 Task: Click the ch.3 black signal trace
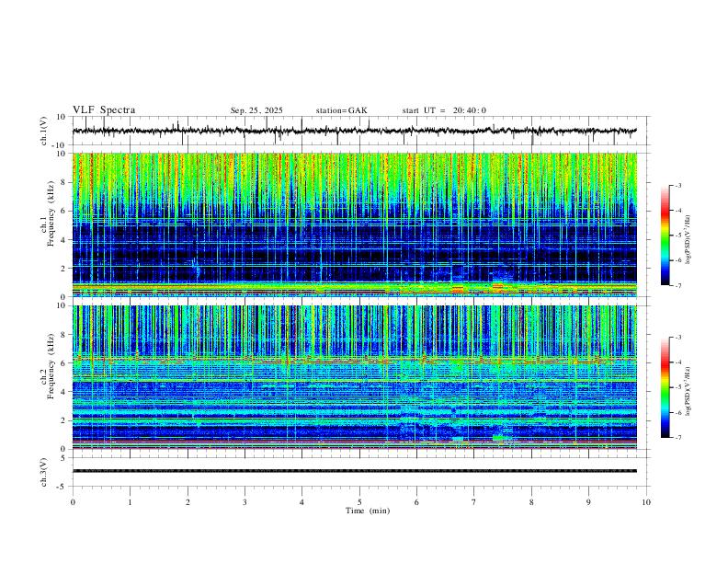point(355,471)
